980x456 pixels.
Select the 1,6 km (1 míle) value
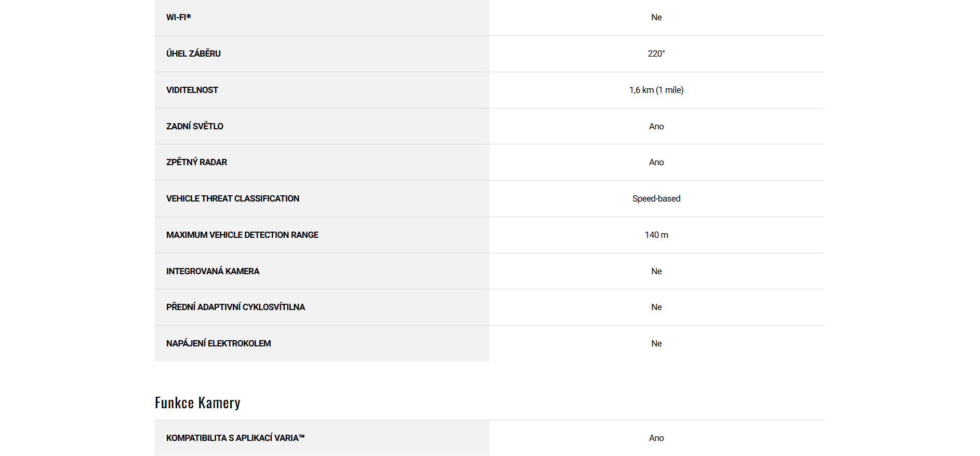[656, 90]
